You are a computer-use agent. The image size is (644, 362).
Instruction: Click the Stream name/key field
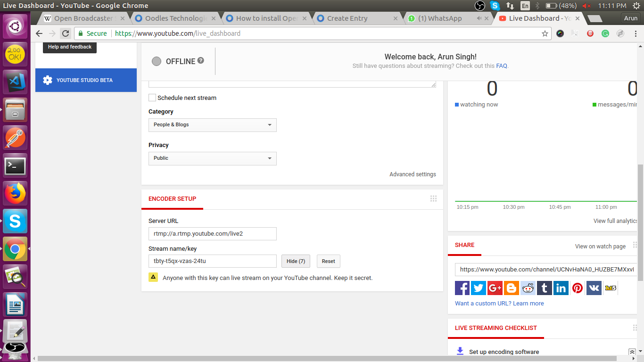coord(213,261)
